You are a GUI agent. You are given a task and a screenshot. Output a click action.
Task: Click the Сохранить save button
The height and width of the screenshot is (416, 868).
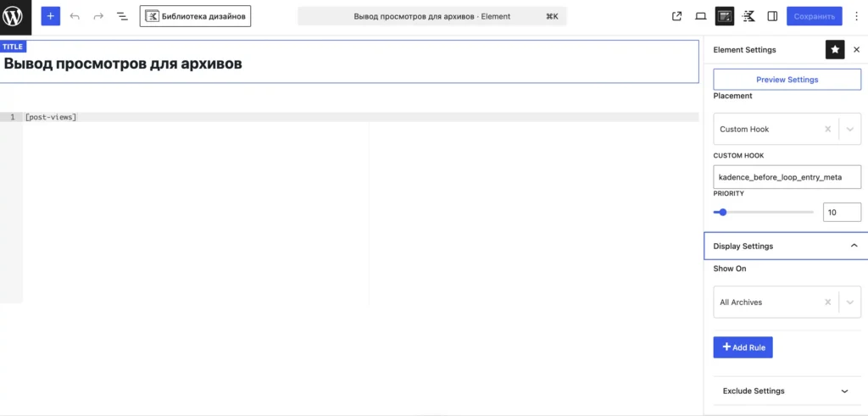point(815,16)
